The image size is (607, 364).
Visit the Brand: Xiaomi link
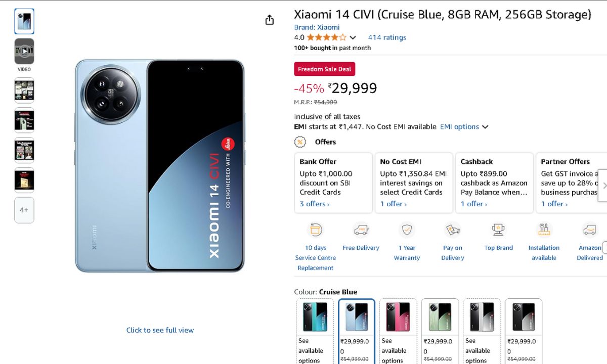317,27
